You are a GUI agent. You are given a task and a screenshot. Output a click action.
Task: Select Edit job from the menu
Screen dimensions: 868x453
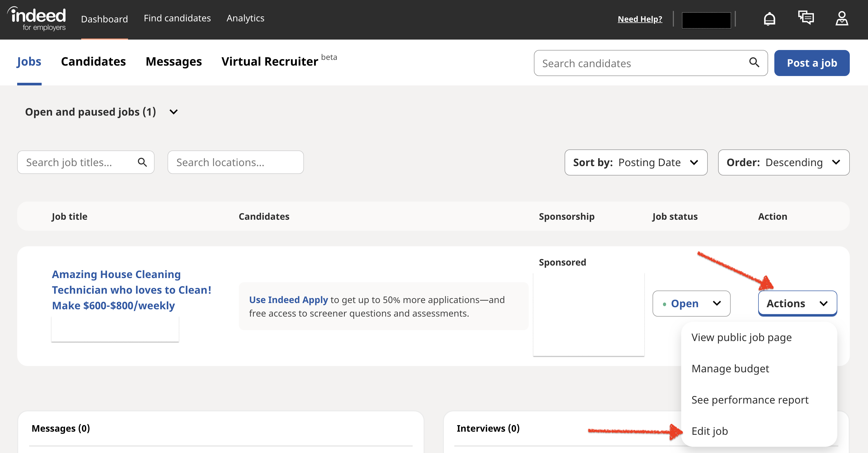pyautogui.click(x=709, y=431)
